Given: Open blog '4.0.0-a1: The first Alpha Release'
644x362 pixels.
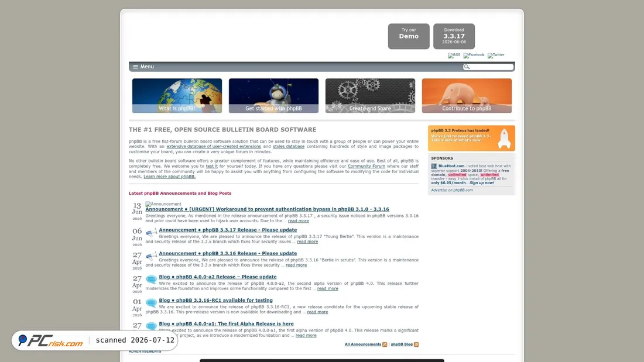Looking at the screenshot, I should coord(227,323).
